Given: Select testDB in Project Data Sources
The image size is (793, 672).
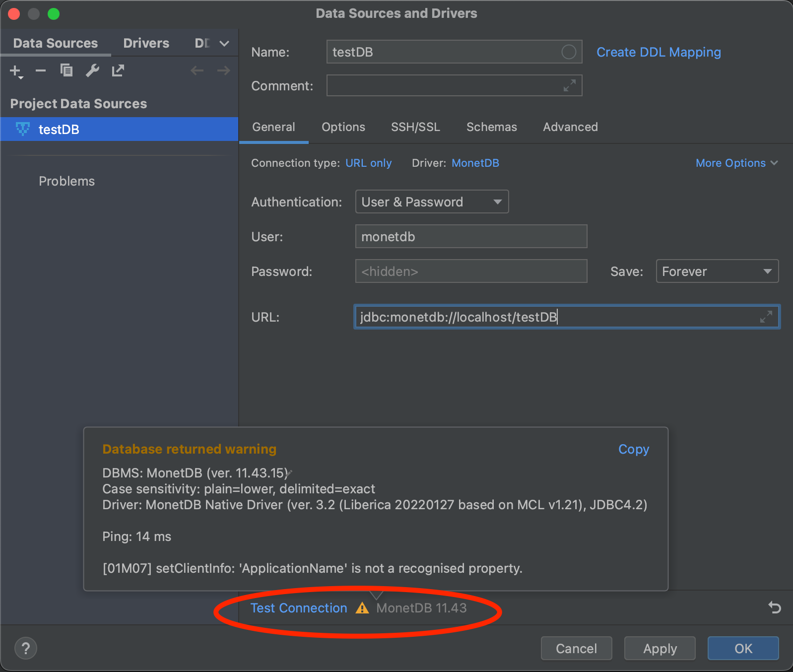Looking at the screenshot, I should click(59, 129).
